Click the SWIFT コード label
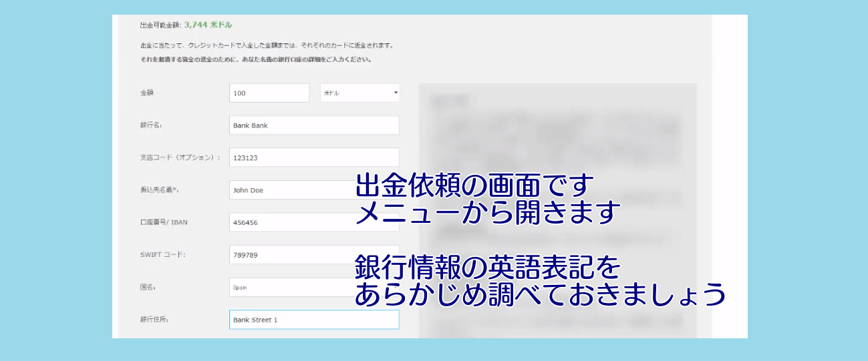This screenshot has height=361, width=868. coord(162,255)
